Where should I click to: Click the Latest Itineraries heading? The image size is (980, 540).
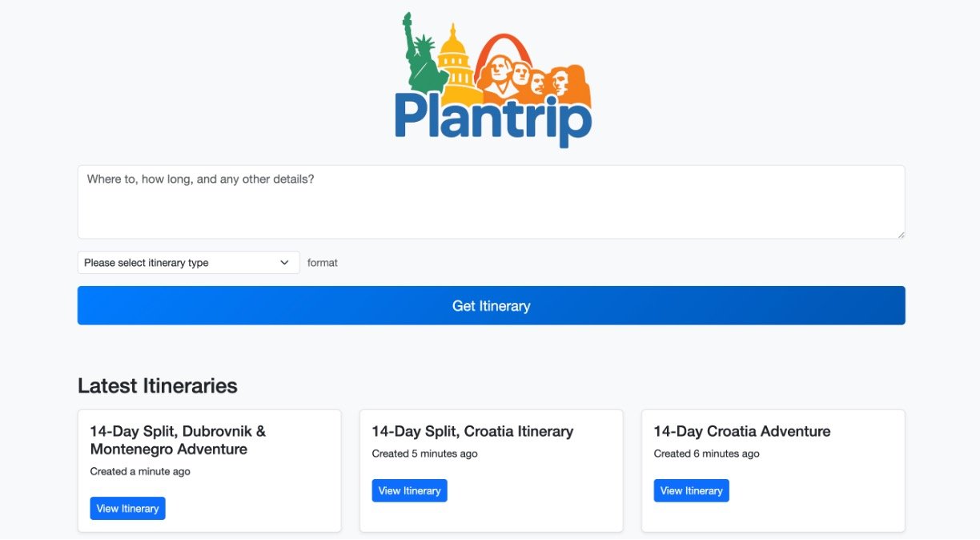[157, 385]
